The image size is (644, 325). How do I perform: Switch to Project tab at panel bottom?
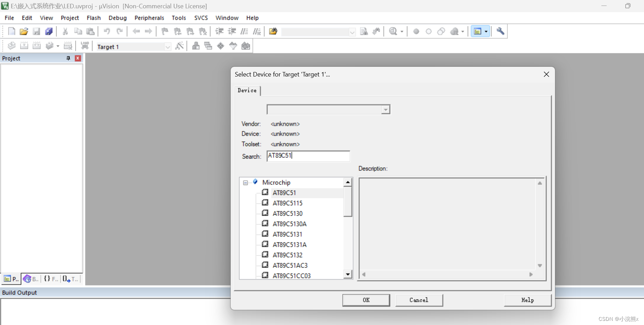11,279
